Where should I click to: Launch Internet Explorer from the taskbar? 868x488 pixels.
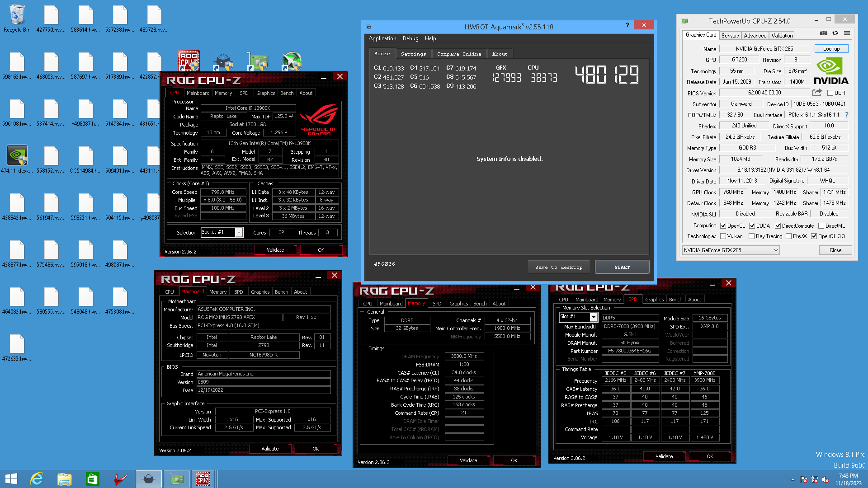coord(36,479)
